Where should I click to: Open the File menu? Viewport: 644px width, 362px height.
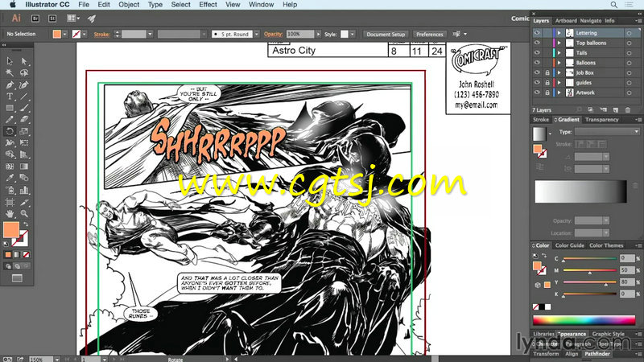pyautogui.click(x=84, y=5)
